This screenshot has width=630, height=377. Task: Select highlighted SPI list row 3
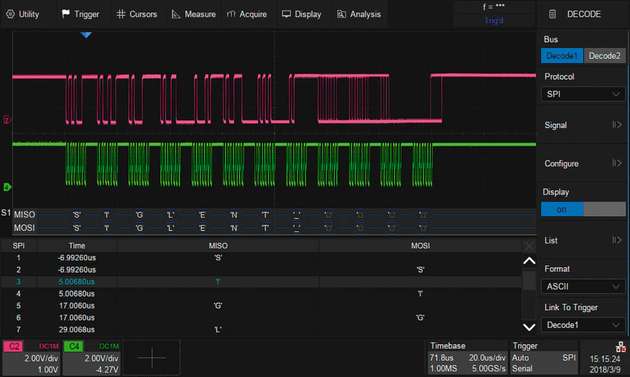[x=261, y=282]
